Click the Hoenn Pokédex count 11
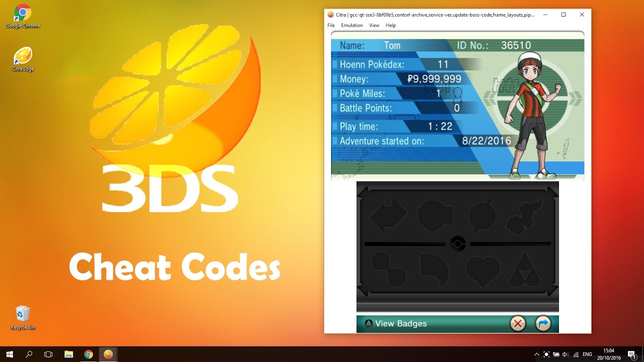The height and width of the screenshot is (362, 644). (x=443, y=64)
